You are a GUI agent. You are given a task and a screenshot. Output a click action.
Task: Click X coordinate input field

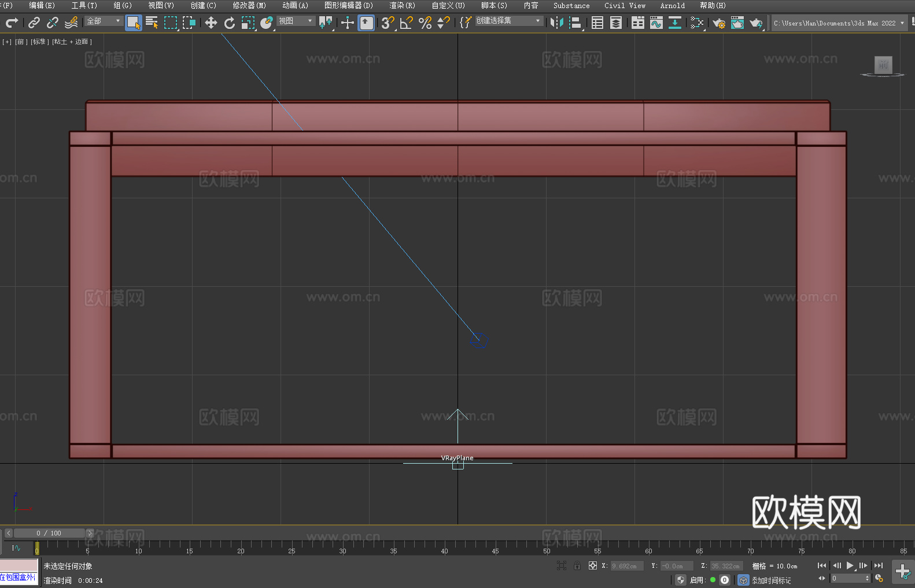tap(627, 566)
